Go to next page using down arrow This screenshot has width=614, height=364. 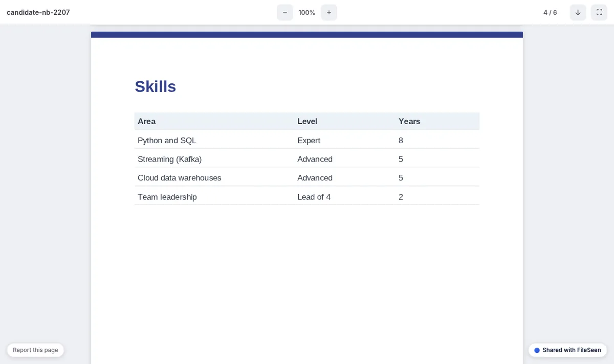click(x=578, y=12)
